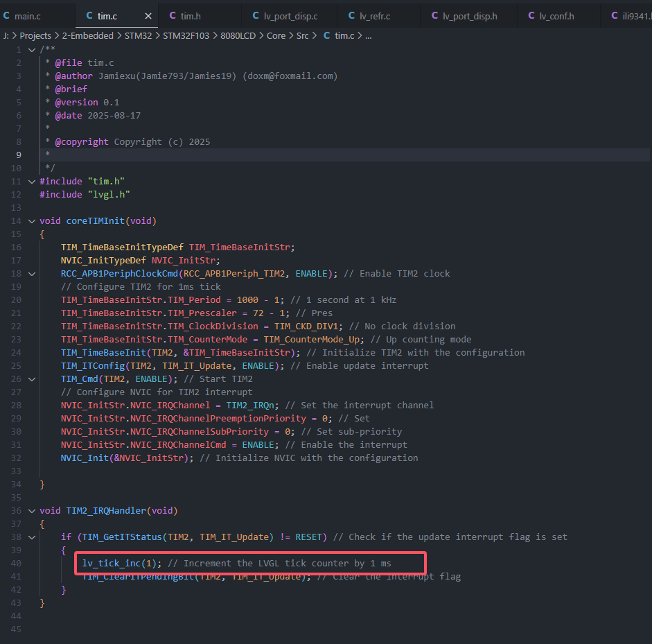The width and height of the screenshot is (652, 644).
Task: Click the date 2025-08-17
Action: click(114, 116)
